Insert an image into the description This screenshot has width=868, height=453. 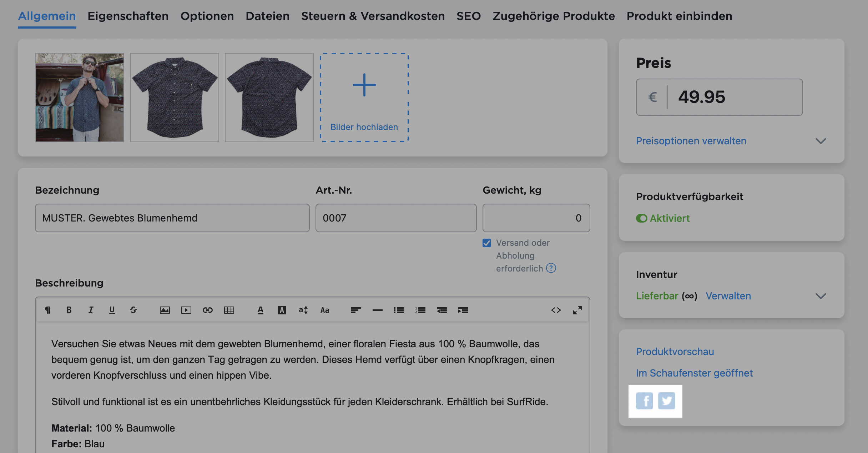click(x=164, y=310)
